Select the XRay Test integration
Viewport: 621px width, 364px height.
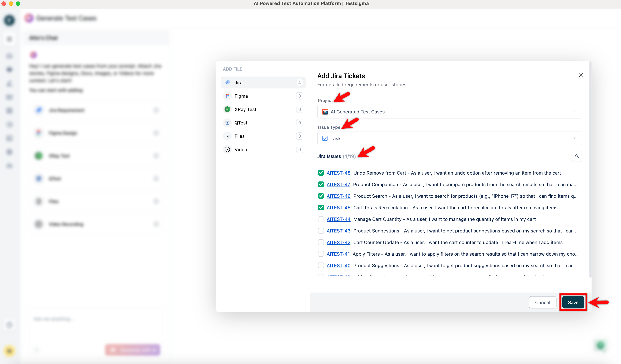click(x=263, y=109)
